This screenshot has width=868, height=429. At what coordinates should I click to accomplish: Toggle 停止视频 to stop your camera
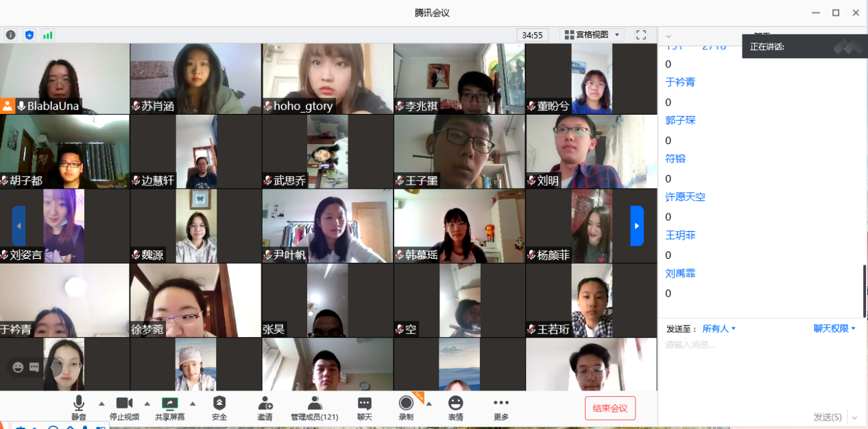click(124, 405)
